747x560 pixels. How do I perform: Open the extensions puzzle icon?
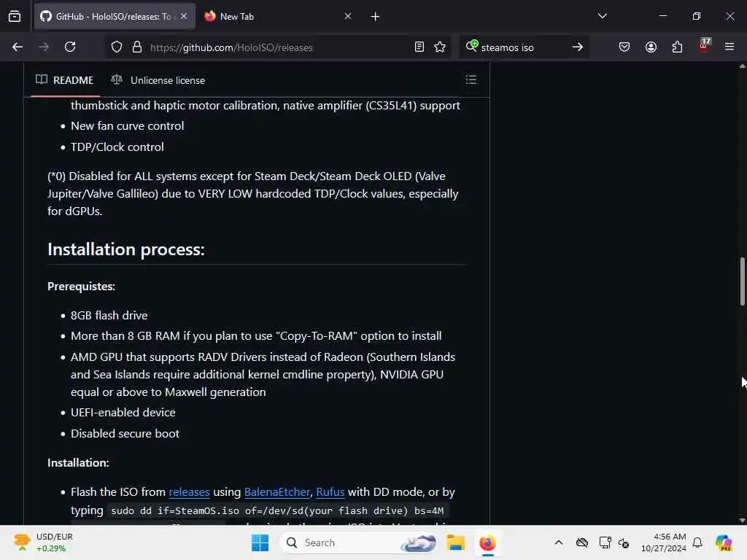click(x=677, y=47)
